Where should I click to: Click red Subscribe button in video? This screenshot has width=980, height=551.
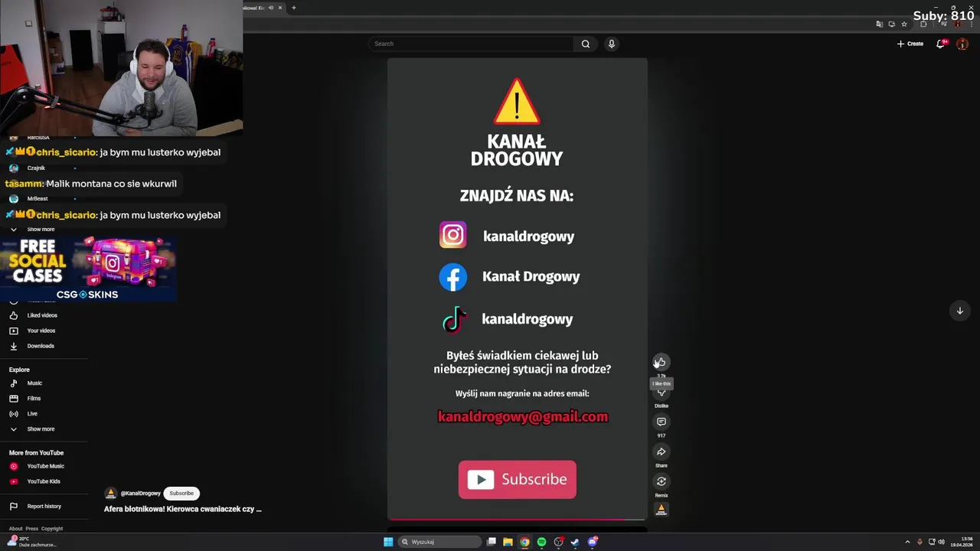(x=518, y=480)
